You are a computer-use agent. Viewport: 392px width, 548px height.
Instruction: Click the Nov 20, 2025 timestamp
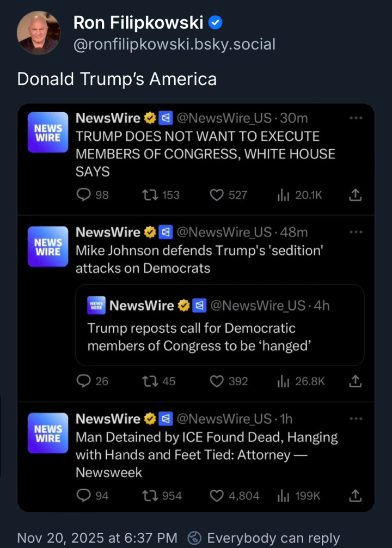tap(97, 538)
